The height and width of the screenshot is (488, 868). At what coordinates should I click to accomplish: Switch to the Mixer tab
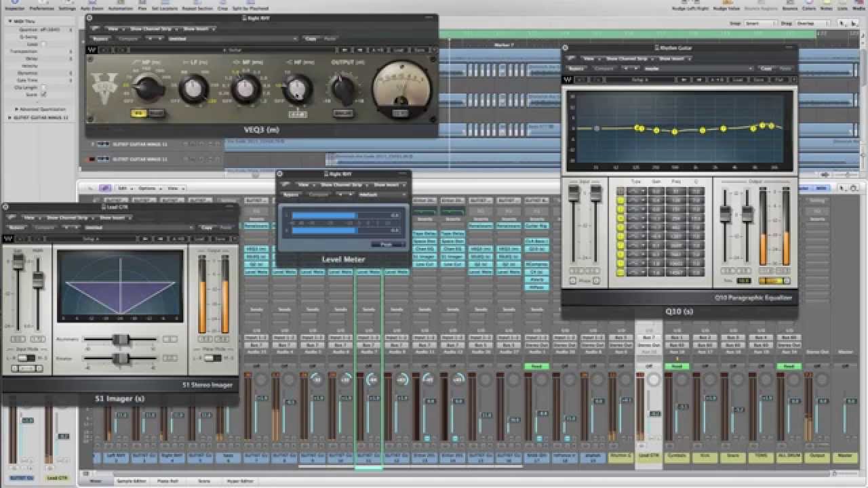click(96, 481)
